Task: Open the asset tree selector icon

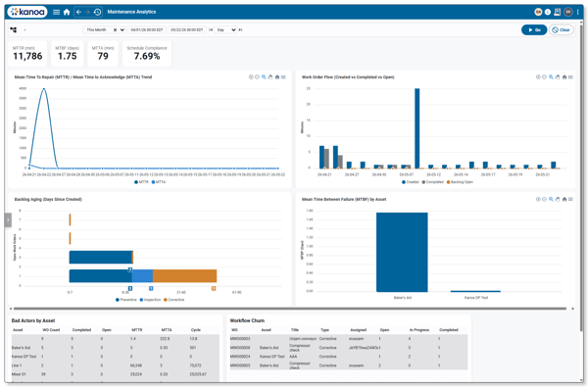Action: click(13, 30)
